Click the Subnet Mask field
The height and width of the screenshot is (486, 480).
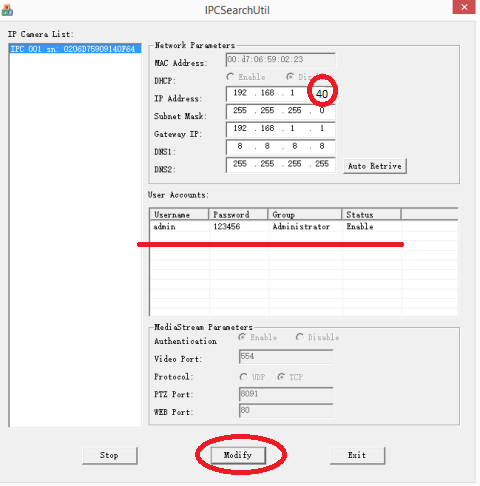280,111
